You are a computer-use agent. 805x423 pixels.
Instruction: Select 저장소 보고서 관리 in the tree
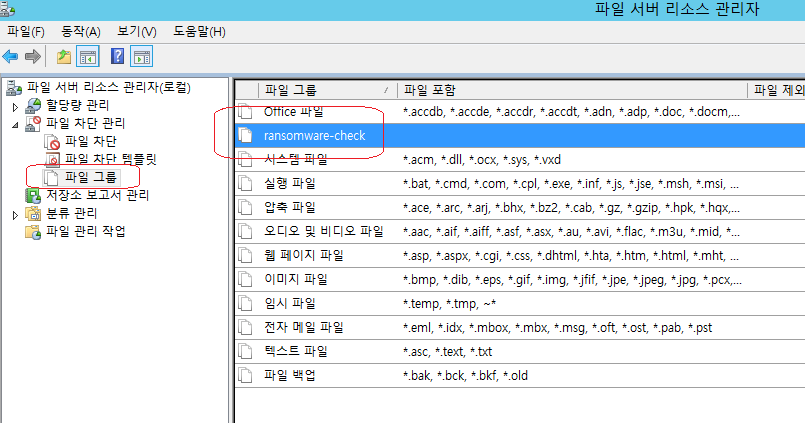(98, 195)
